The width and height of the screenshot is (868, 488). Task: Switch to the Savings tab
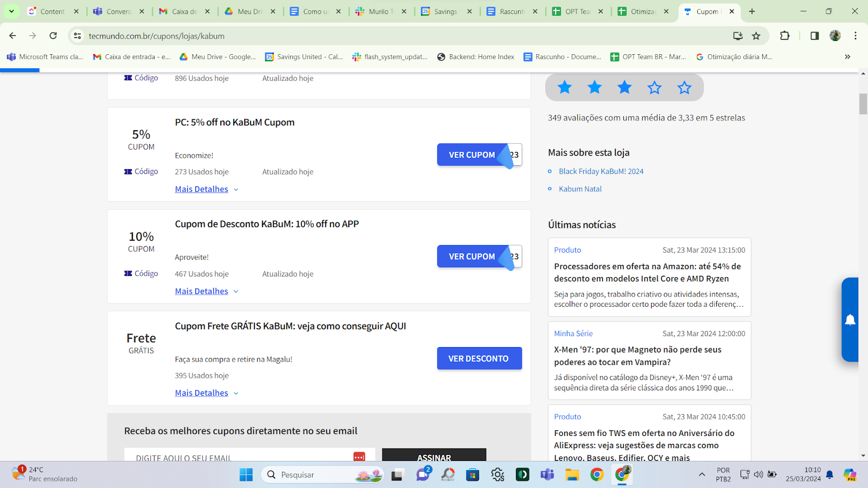(x=446, y=11)
